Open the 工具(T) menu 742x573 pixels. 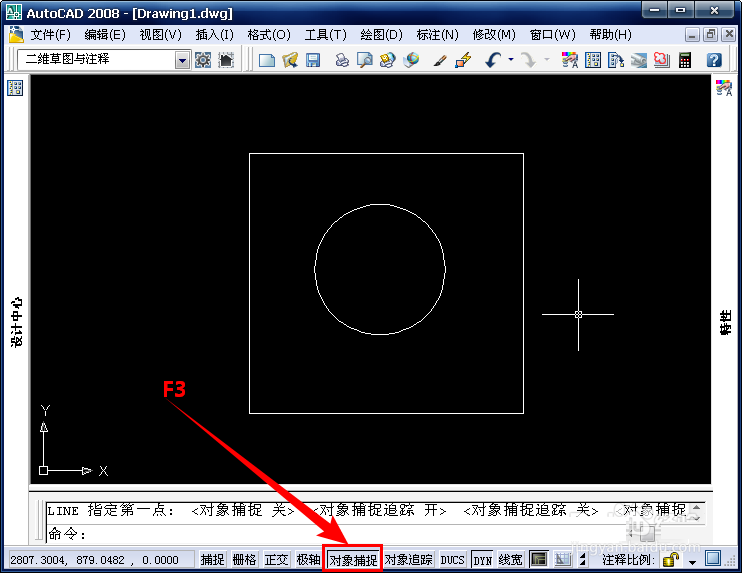(325, 35)
